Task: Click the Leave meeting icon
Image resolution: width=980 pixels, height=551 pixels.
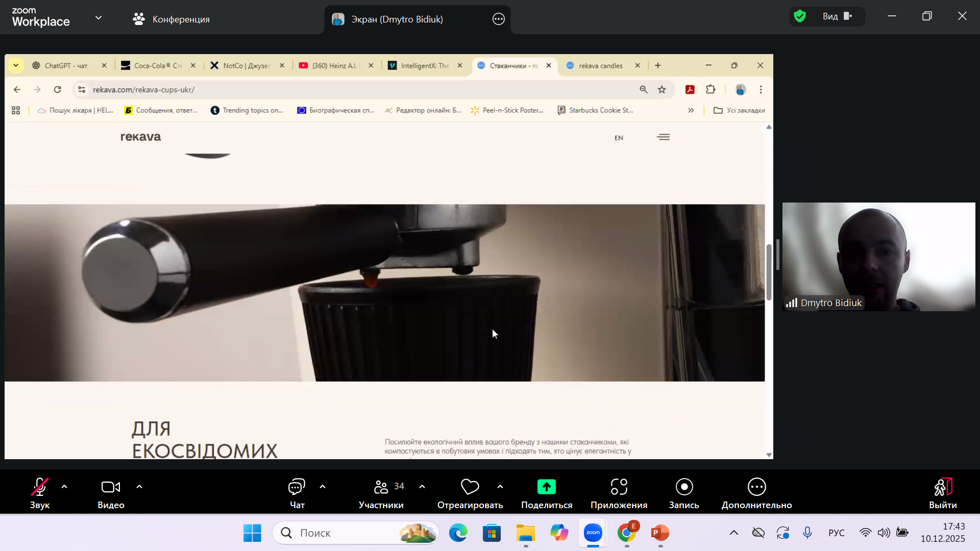Action: 942,487
